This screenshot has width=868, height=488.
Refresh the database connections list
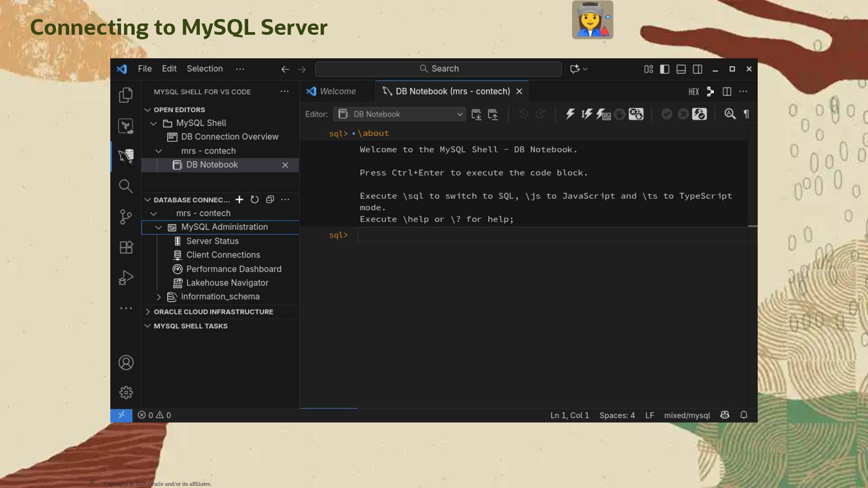tap(255, 200)
